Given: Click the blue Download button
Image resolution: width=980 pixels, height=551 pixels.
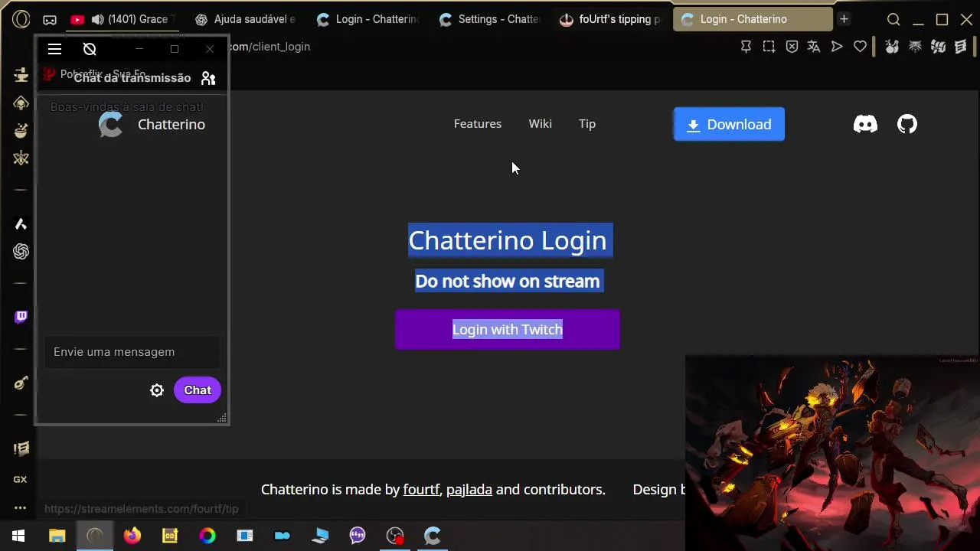Looking at the screenshot, I should tap(729, 124).
